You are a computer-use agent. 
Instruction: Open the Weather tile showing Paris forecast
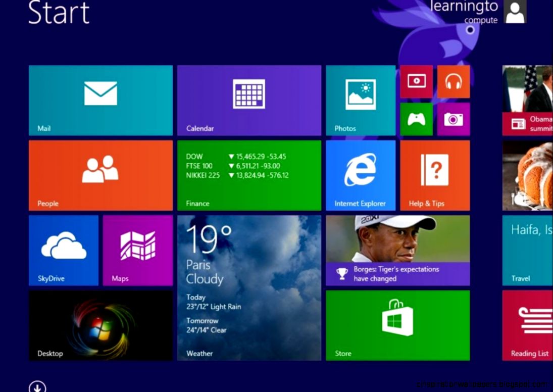(x=249, y=288)
